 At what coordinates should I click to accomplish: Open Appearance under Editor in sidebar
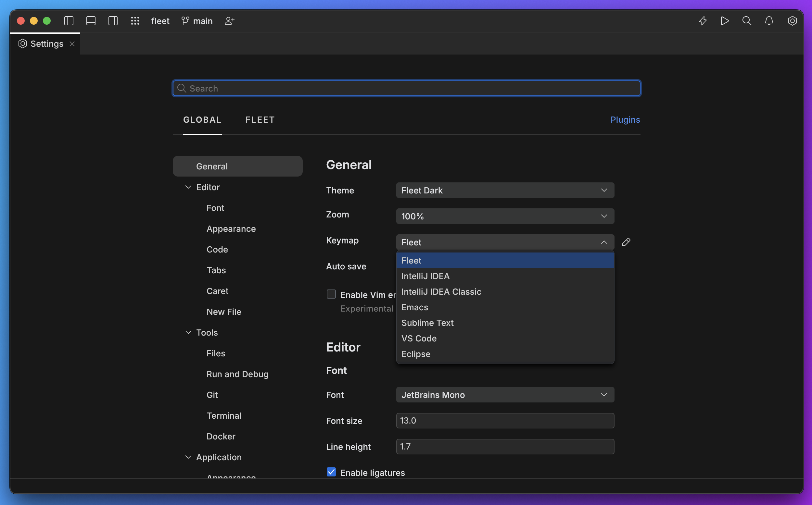231,228
